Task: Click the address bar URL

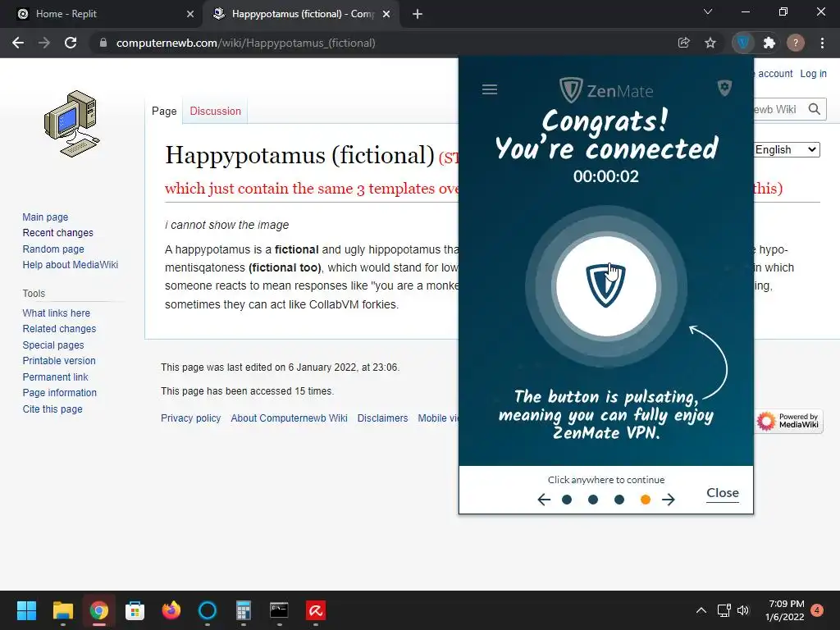Action: [x=246, y=43]
